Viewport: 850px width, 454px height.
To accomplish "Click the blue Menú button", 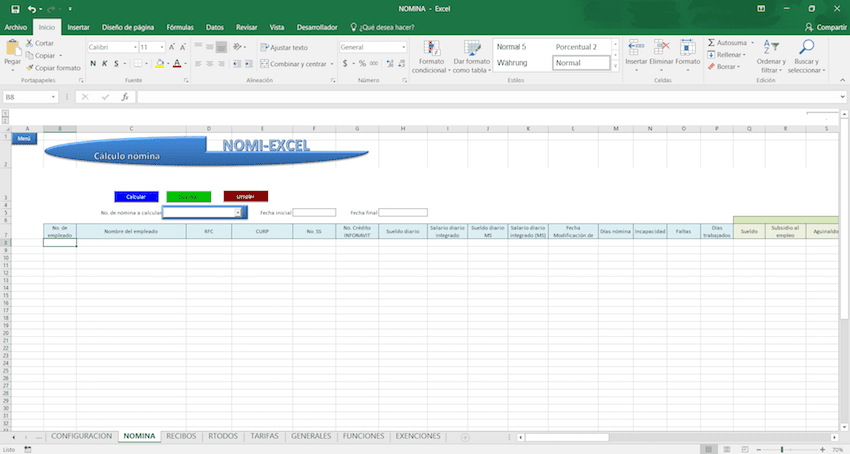I will click(x=24, y=138).
